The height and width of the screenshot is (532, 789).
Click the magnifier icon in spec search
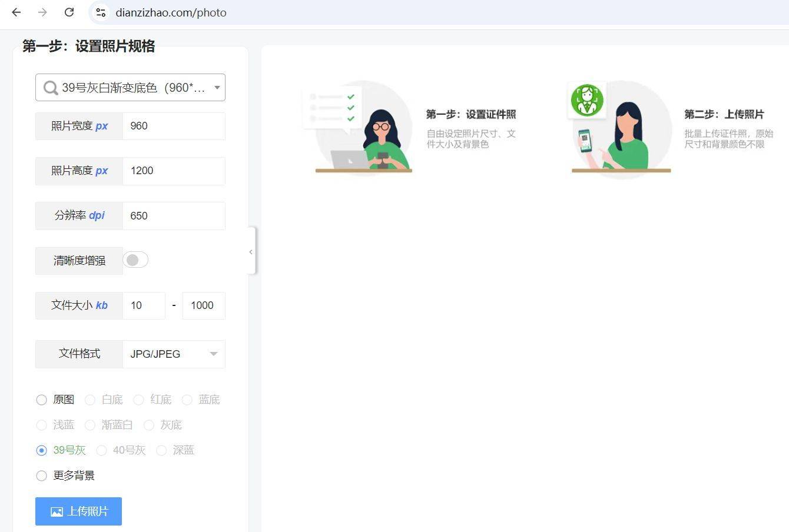(x=51, y=88)
